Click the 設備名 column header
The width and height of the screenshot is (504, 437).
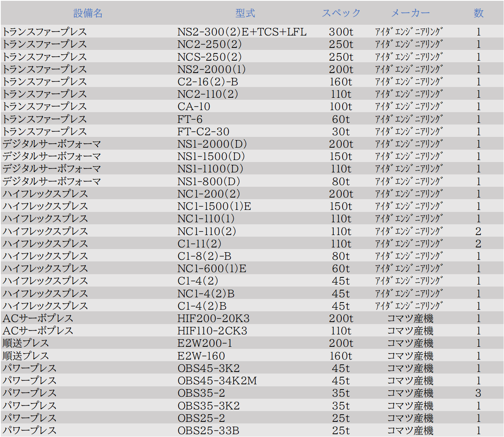click(x=88, y=13)
